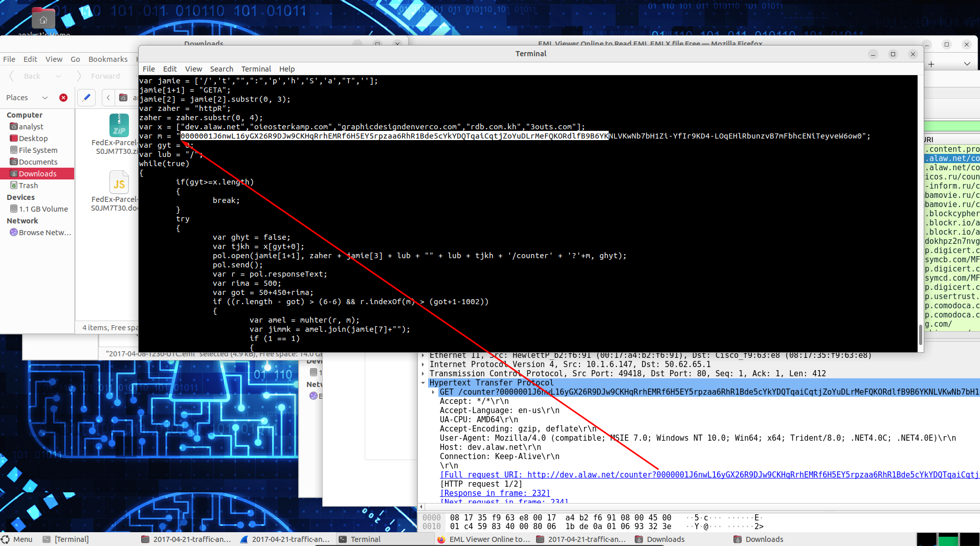This screenshot has width=980, height=546.
Task: Select the FedEx-Parcel ZIP file icon
Action: click(119, 125)
